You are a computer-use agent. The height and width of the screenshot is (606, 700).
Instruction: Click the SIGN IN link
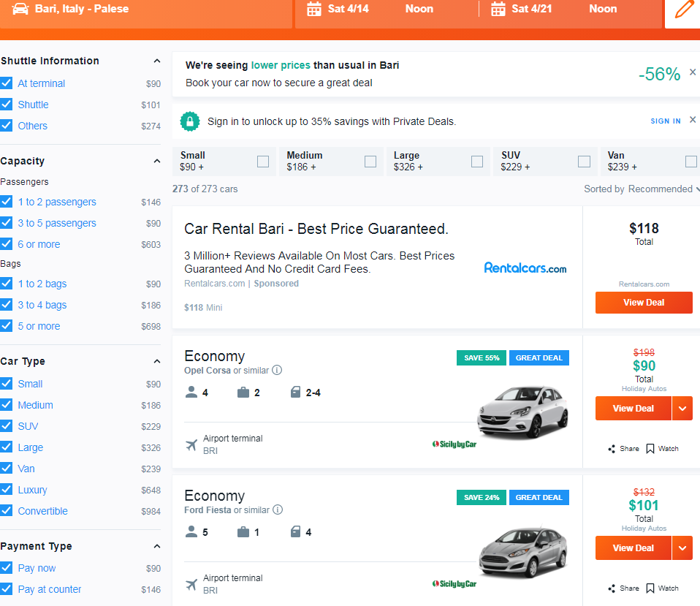point(666,121)
